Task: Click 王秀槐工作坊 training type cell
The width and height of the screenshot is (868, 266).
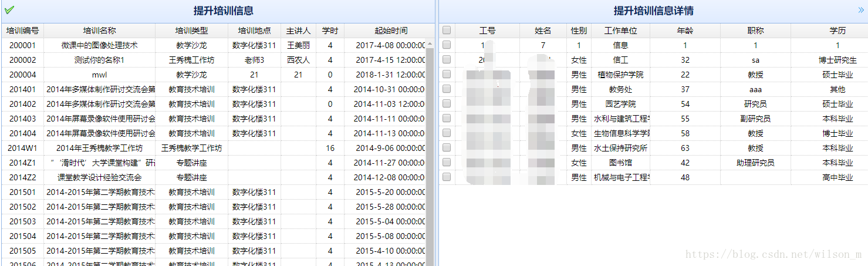Action: pyautogui.click(x=191, y=60)
